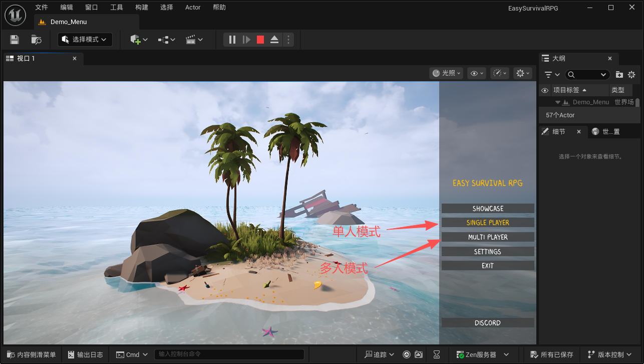The height and width of the screenshot is (364, 644).
Task: Advance one frame with the frame-skip button
Action: click(x=246, y=40)
